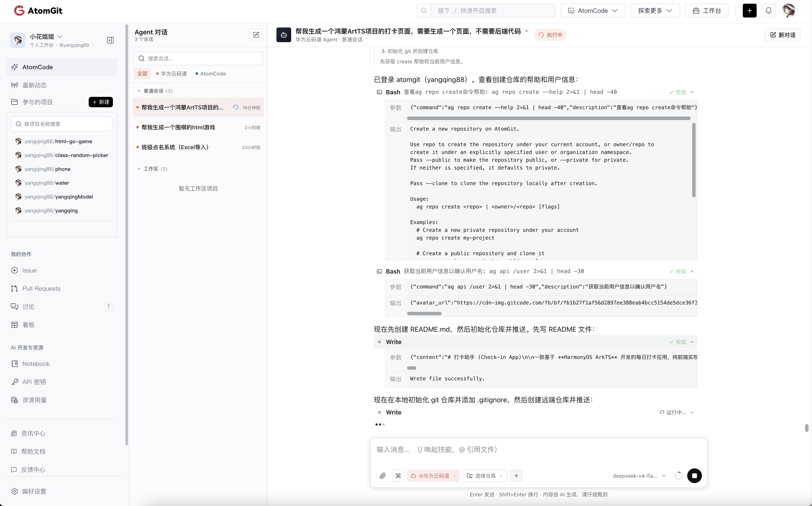Open the 小花姐姐 workspace switcher
812x506 pixels.
tap(46, 37)
